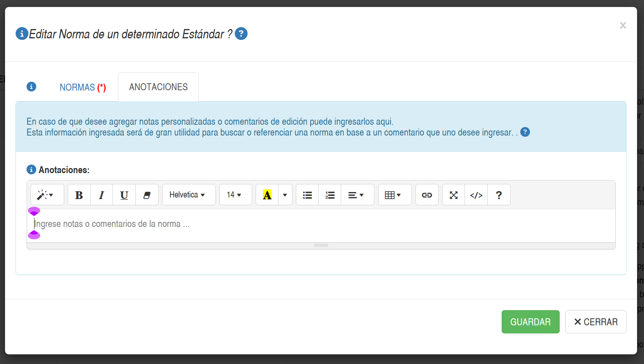Toggle italic text formatting

[101, 195]
